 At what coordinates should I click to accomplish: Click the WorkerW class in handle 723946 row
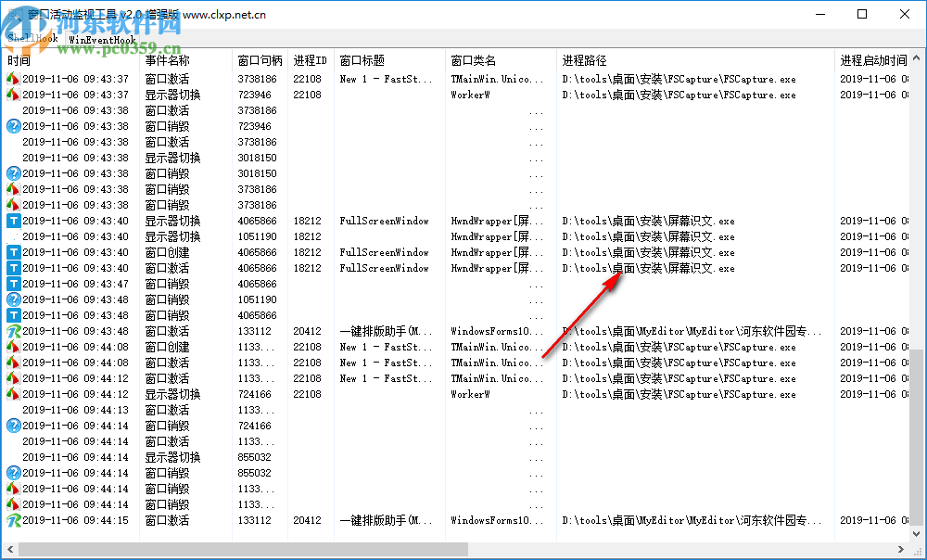click(x=471, y=95)
